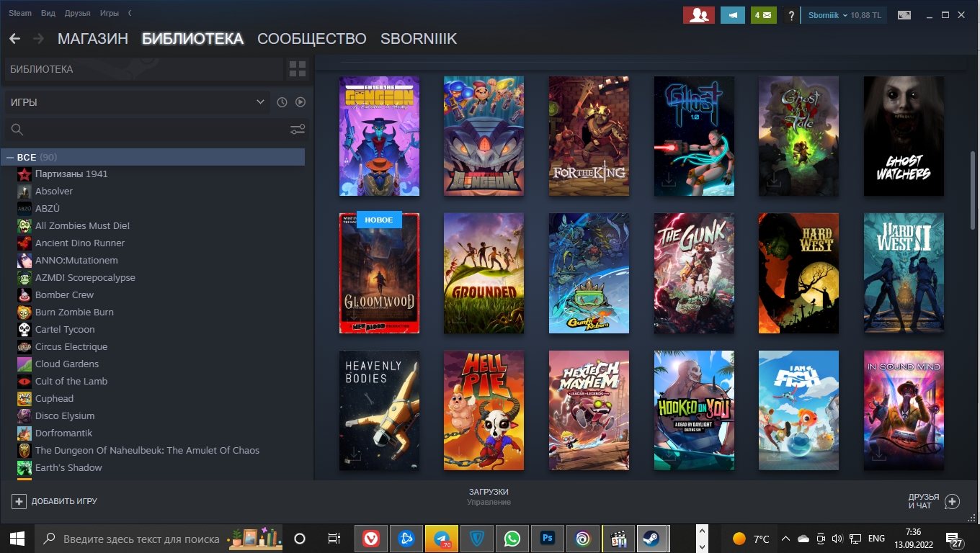
Task: Open the Steam menu
Action: pos(20,13)
